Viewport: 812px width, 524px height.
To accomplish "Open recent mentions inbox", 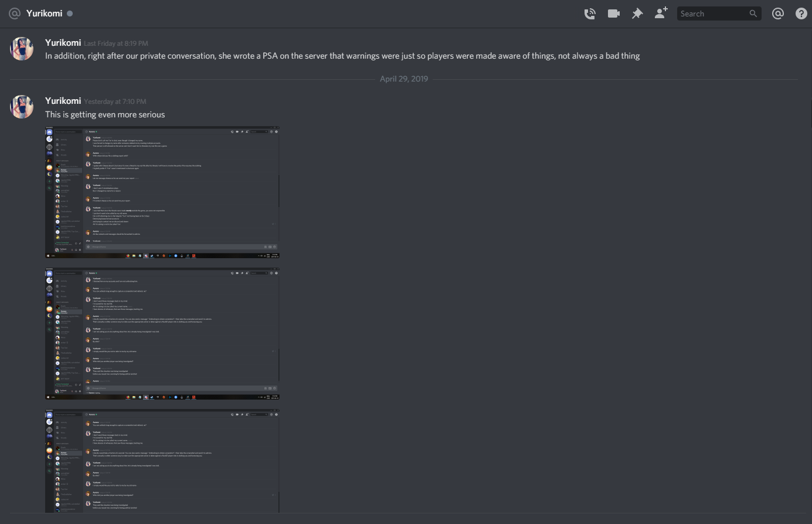I will coord(778,13).
